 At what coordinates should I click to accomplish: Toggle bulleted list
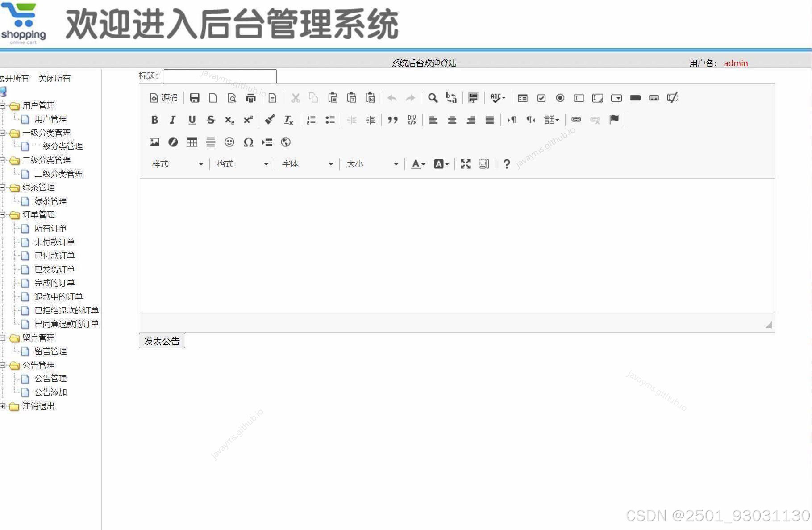(x=330, y=120)
